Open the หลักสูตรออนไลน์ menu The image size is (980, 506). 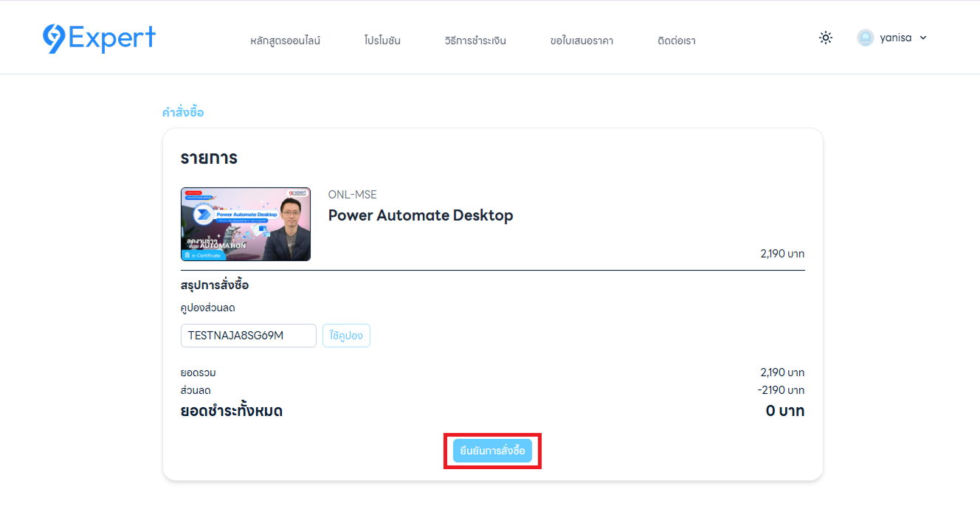tap(286, 41)
